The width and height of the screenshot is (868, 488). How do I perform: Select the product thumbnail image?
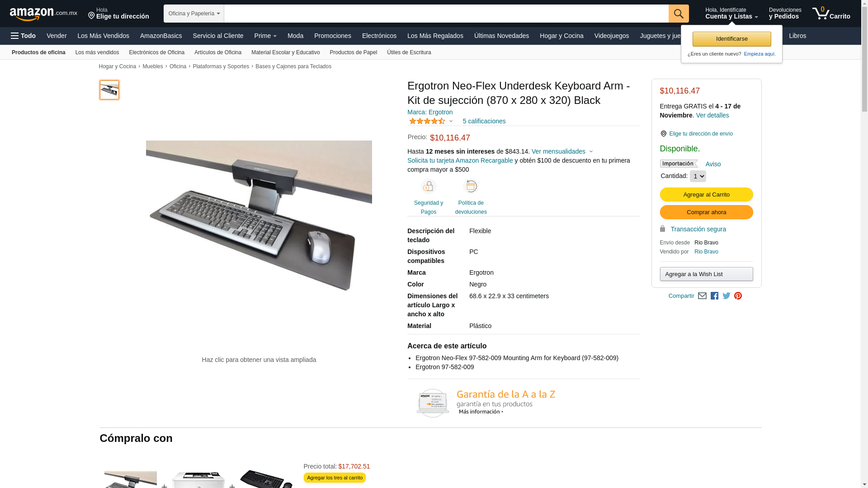[109, 90]
